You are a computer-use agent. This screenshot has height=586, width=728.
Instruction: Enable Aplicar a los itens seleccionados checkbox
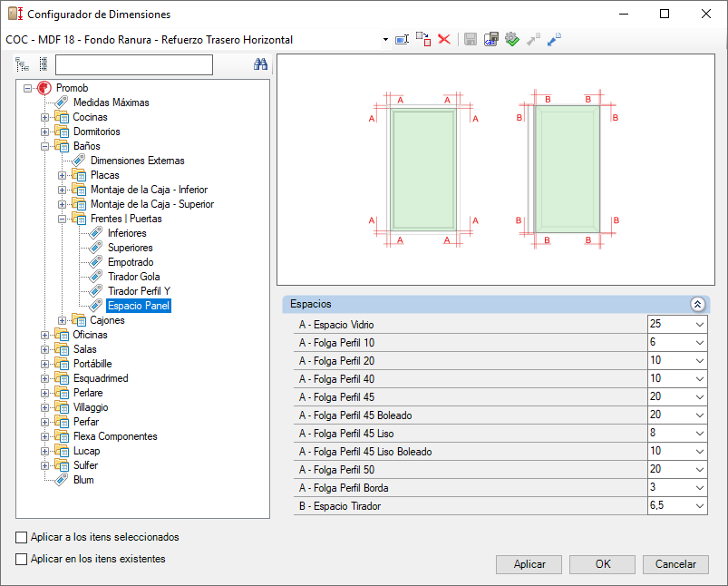[22, 538]
